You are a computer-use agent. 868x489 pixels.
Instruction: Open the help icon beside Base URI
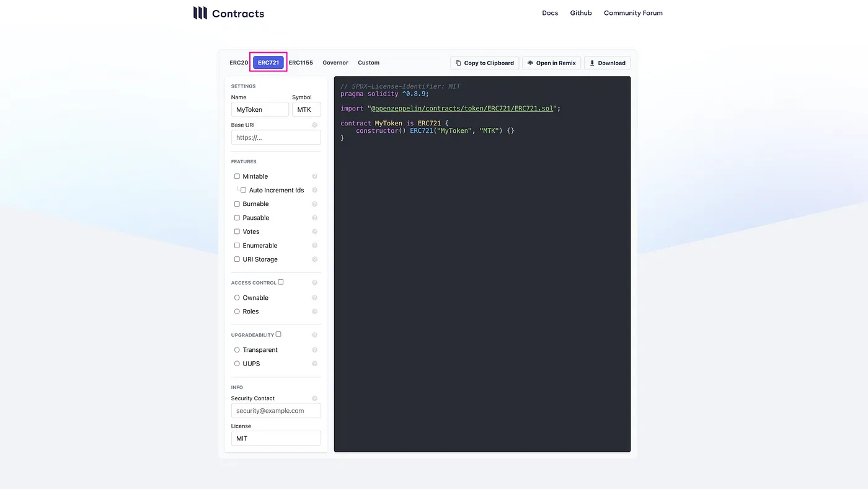point(314,125)
